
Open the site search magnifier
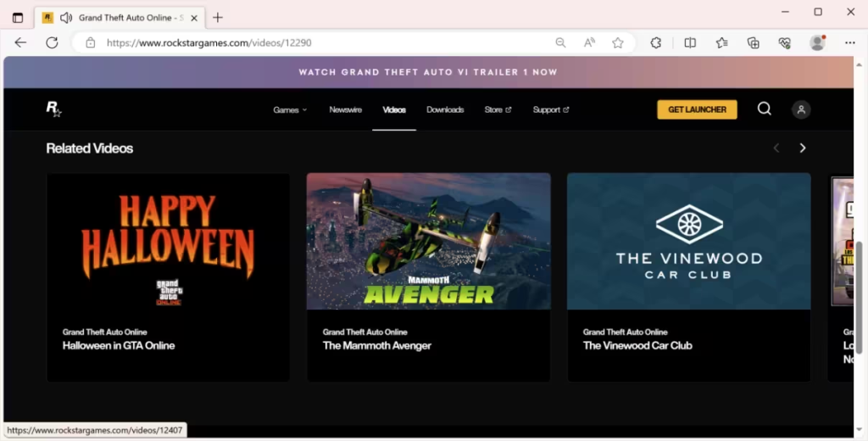(x=765, y=109)
